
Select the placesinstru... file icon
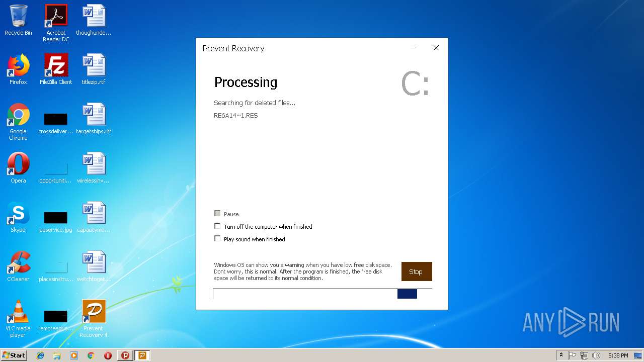pos(56,269)
